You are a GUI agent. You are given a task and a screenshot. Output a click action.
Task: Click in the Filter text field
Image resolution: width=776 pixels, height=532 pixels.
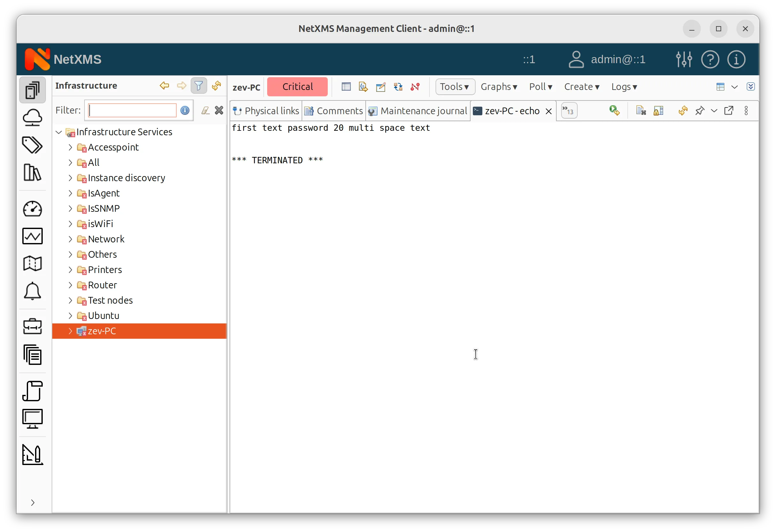click(x=132, y=111)
